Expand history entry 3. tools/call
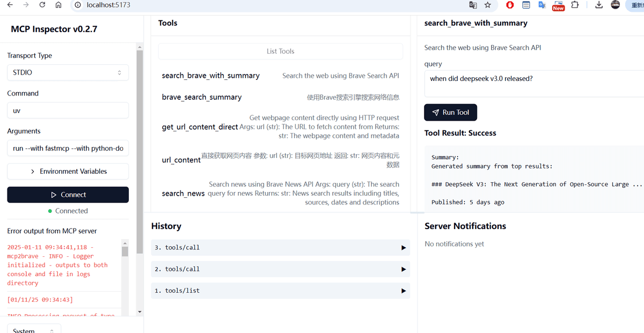 tap(280, 248)
